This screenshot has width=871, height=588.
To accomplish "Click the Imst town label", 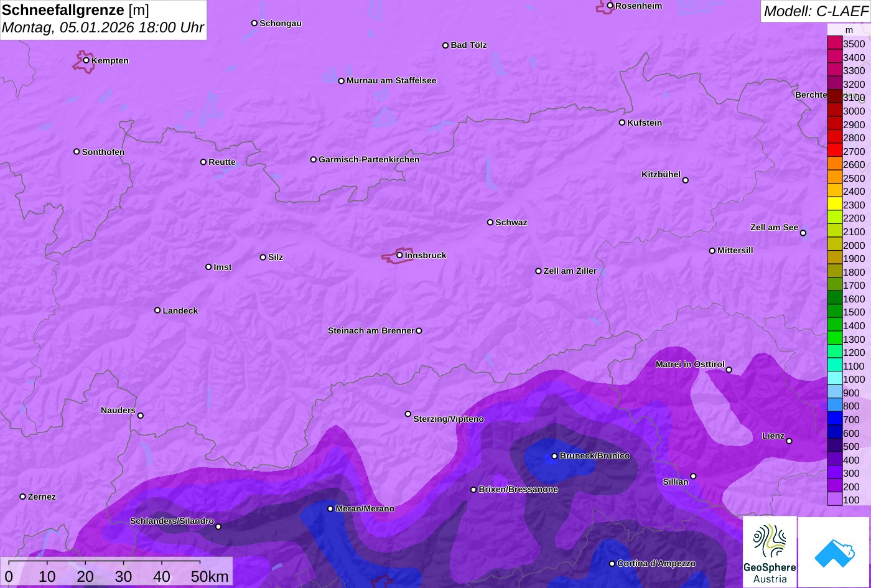I will [223, 267].
